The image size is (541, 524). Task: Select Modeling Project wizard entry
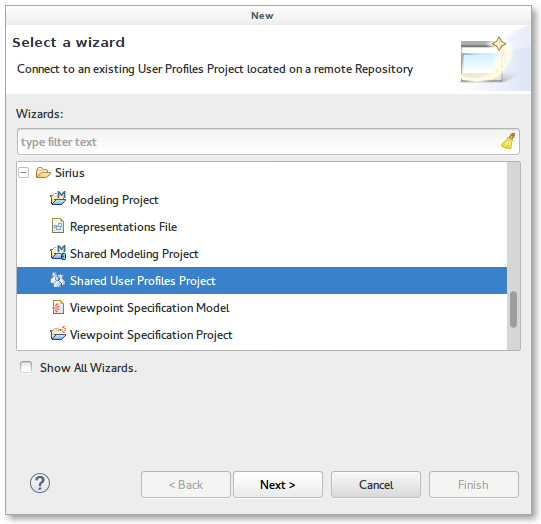click(x=114, y=200)
